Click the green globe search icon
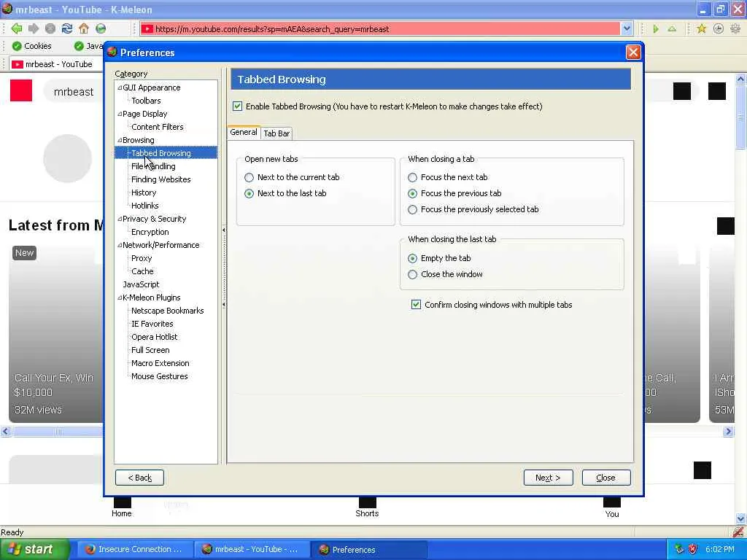The height and width of the screenshot is (560, 747). (x=101, y=28)
